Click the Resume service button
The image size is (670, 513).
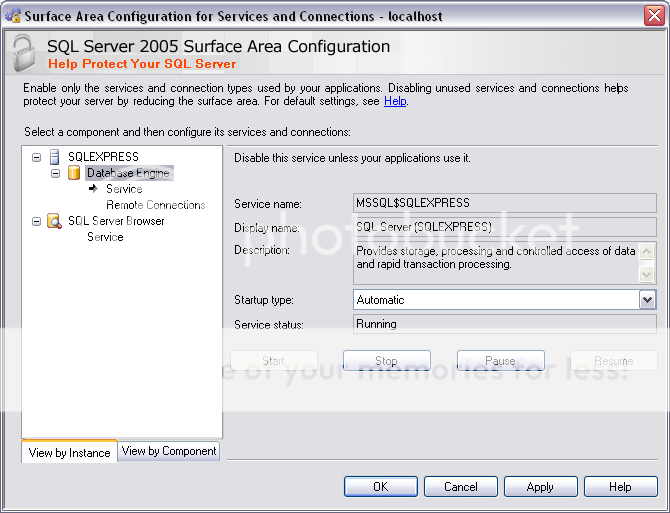[614, 361]
